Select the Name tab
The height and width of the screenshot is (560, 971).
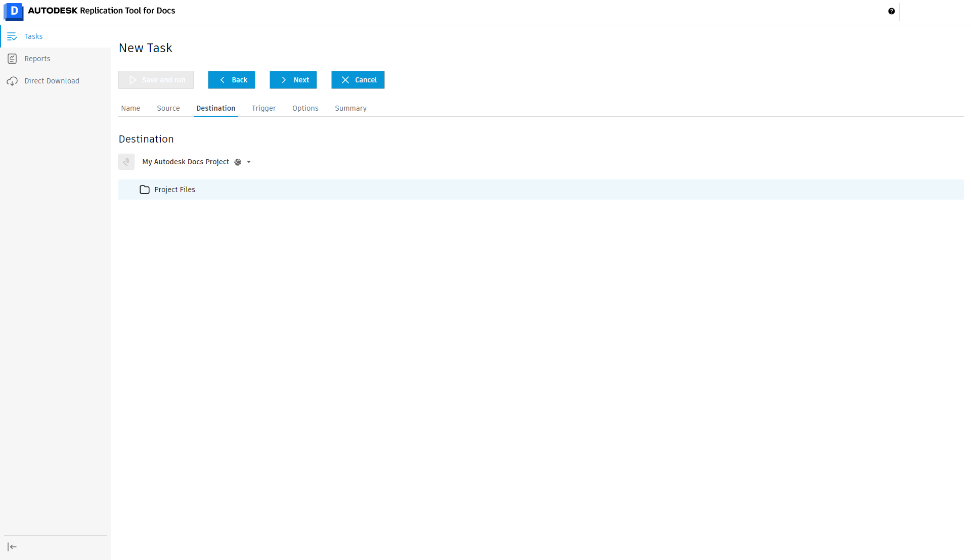tap(130, 108)
